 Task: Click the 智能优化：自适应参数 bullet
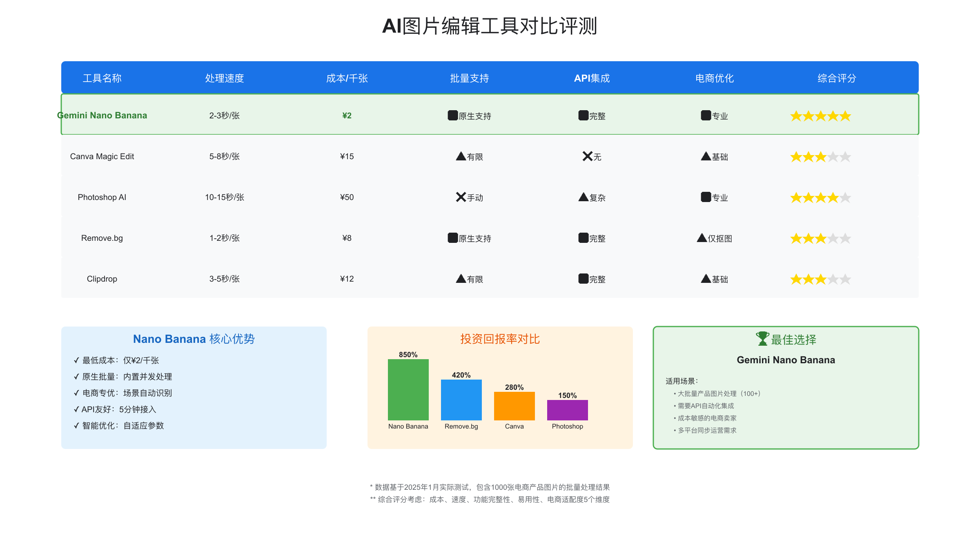point(119,426)
